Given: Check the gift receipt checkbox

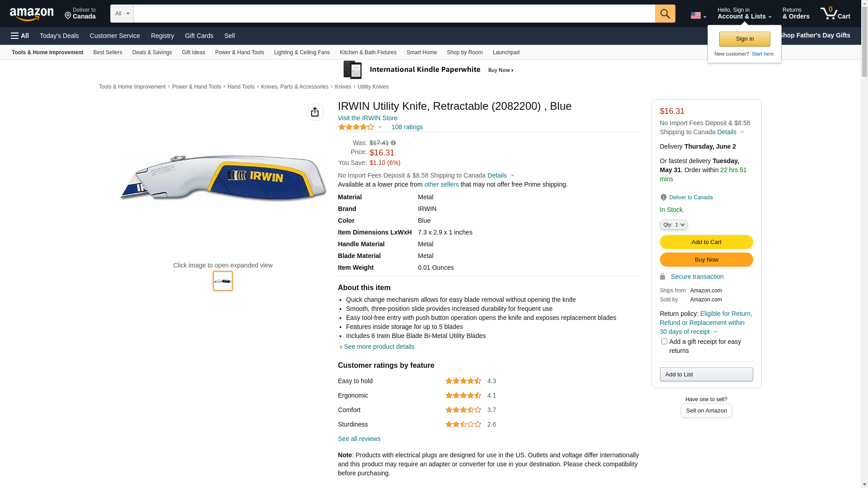Looking at the screenshot, I should [664, 342].
